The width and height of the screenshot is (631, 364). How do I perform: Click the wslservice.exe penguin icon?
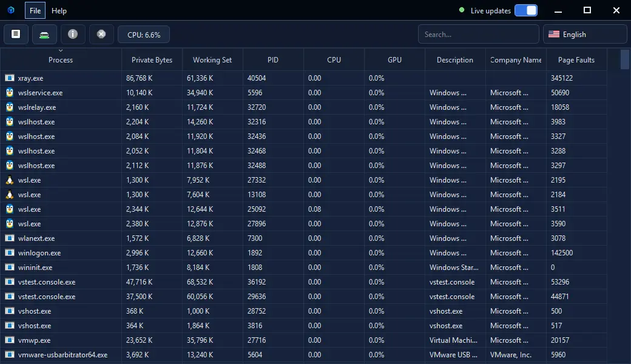pos(10,92)
